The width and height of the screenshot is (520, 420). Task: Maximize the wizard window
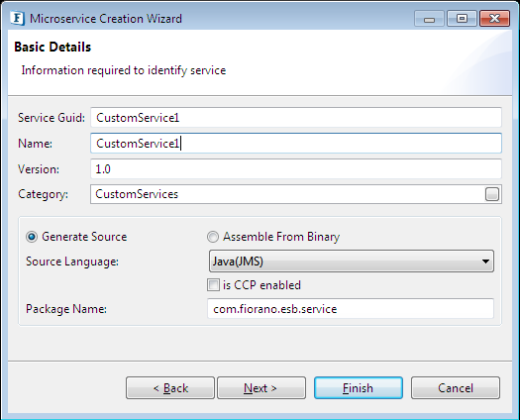tap(462, 19)
